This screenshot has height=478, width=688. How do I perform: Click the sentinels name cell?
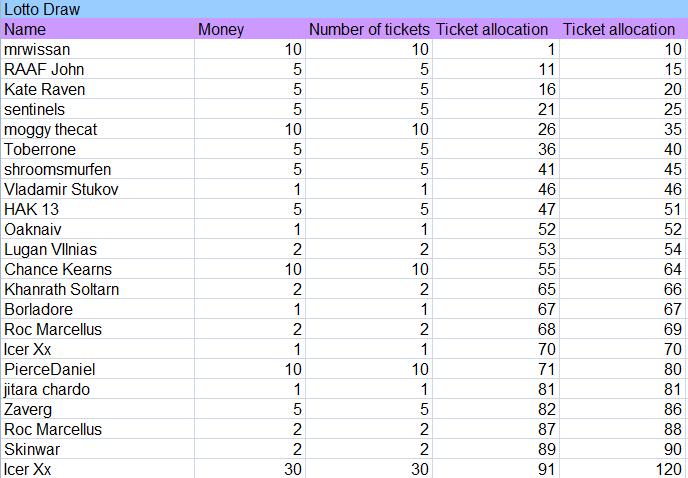click(x=36, y=110)
